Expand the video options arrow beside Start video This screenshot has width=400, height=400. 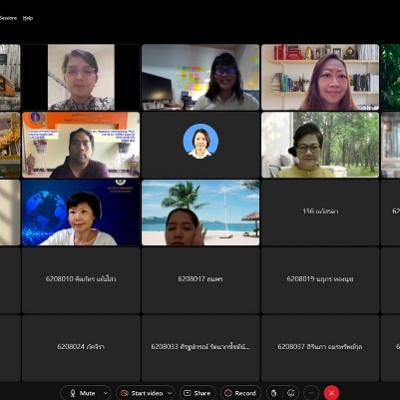pos(170,393)
